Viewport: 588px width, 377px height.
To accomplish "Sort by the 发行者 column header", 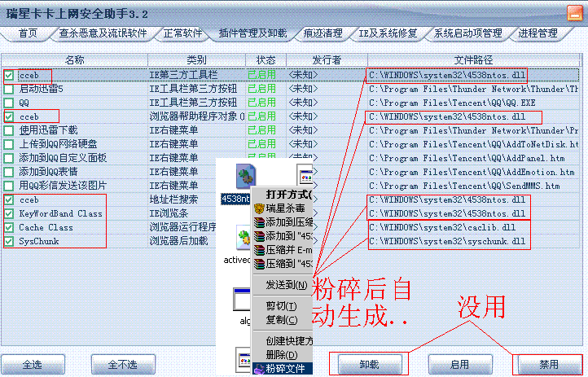I will 327,60.
